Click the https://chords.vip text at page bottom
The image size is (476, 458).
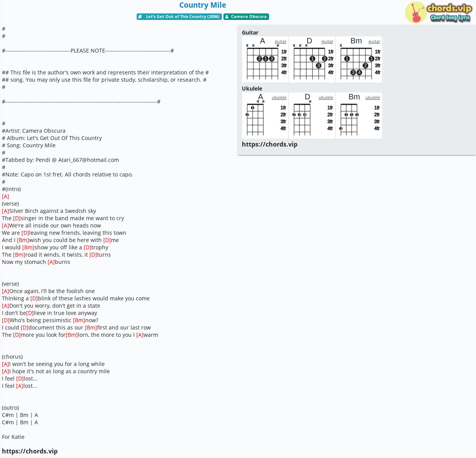(x=30, y=451)
